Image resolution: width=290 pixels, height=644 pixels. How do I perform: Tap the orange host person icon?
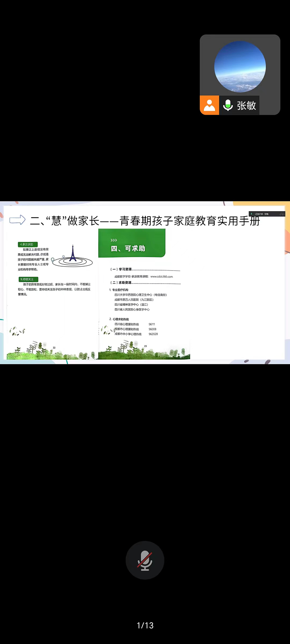point(210,105)
